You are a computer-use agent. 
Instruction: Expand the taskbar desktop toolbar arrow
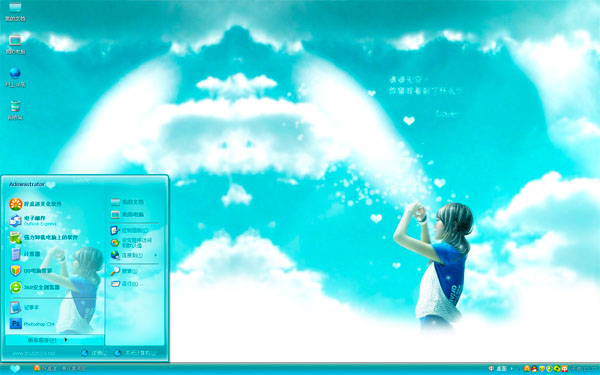(512, 368)
